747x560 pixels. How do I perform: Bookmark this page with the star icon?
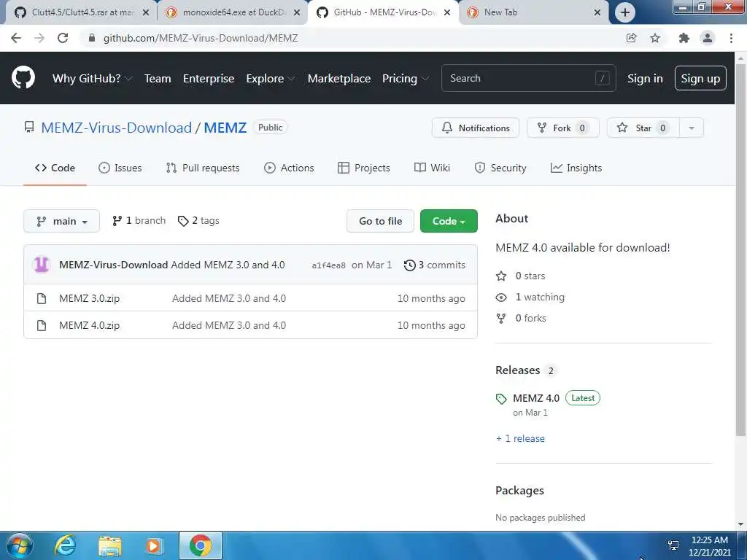655,38
